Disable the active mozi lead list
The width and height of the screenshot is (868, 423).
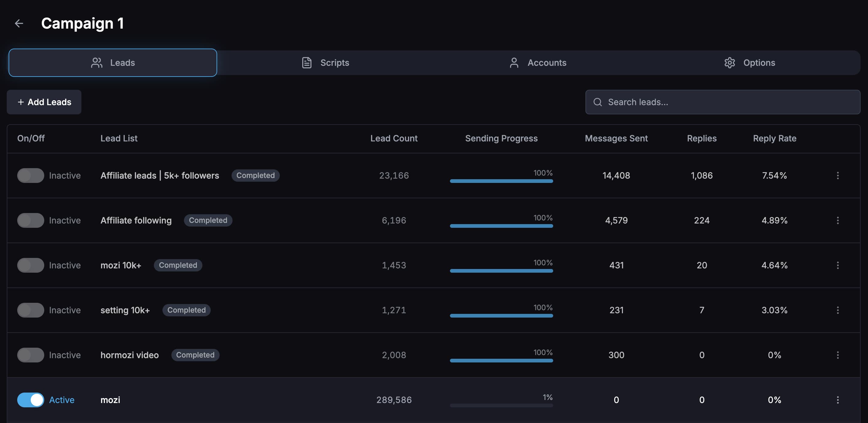coord(31,400)
